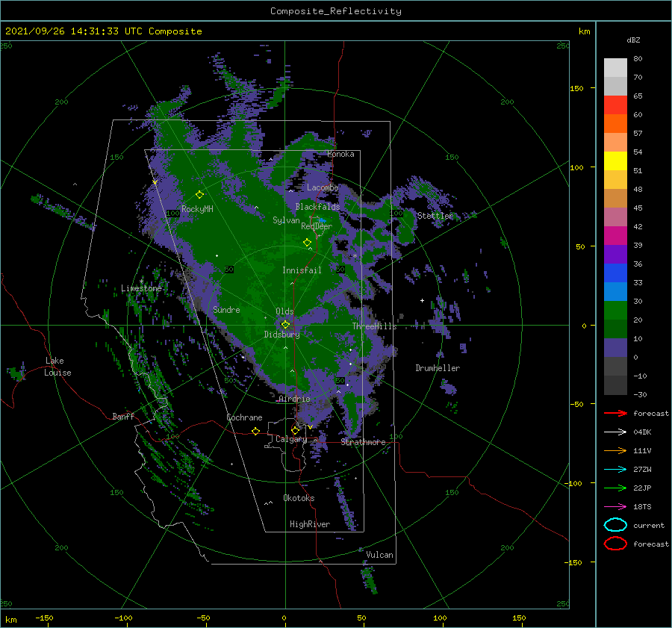Click the yellow 51 dBZ color swatch
This screenshot has width=672, height=628.
615,161
